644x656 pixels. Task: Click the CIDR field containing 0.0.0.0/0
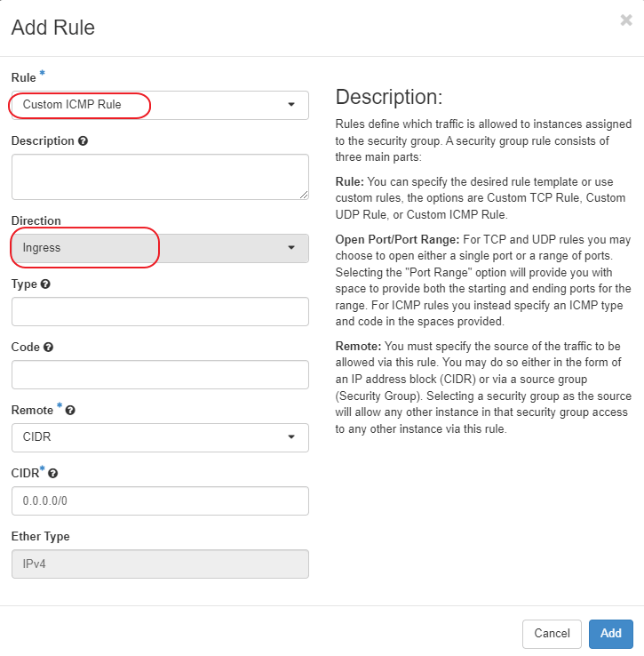(160, 500)
